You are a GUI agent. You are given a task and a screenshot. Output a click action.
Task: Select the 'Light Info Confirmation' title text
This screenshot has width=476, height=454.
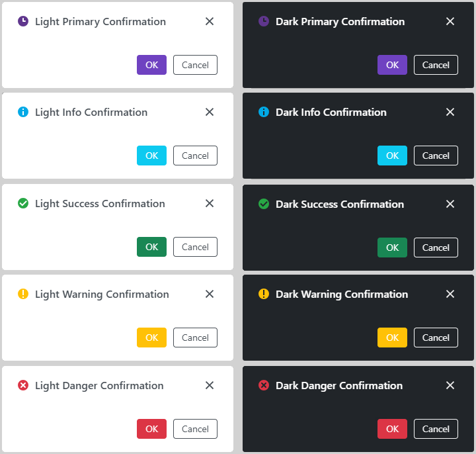tap(91, 113)
